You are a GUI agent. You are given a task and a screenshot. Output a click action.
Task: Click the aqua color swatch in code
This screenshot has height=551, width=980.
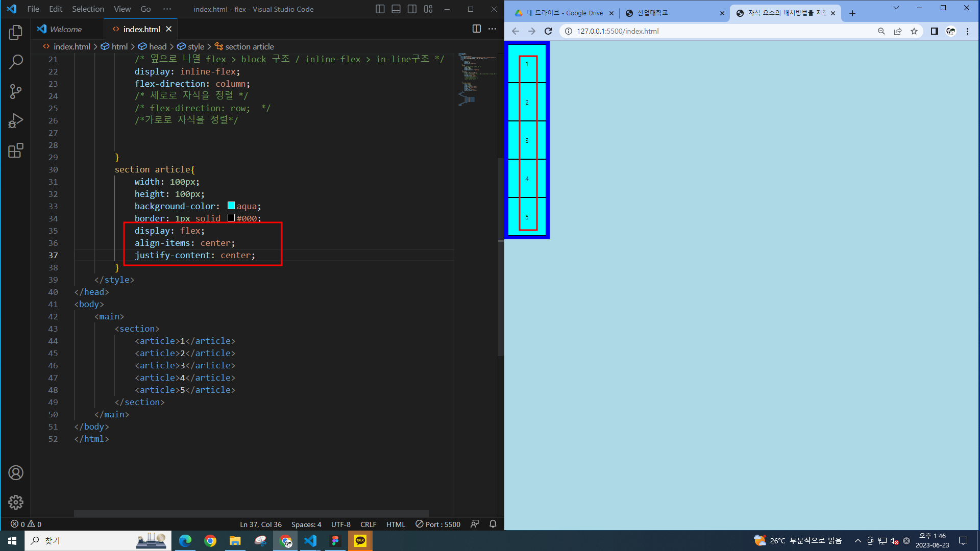231,206
